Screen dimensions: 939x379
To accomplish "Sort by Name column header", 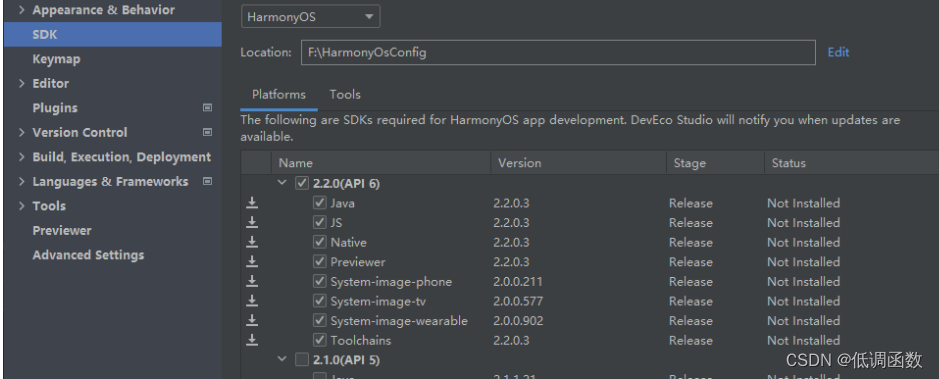I will tap(381, 163).
